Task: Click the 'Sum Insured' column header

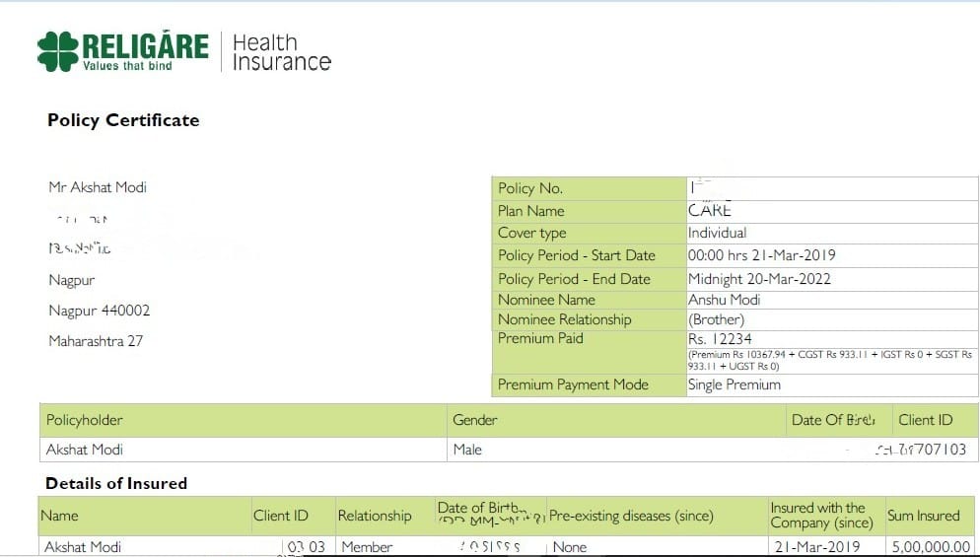Action: point(923,516)
